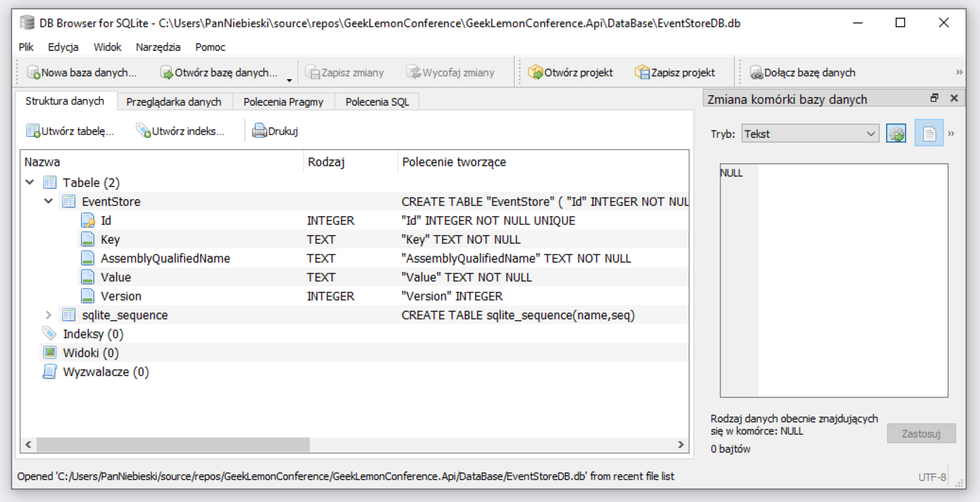
Task: Open the recent databases dropdown arrow
Action: (x=289, y=80)
